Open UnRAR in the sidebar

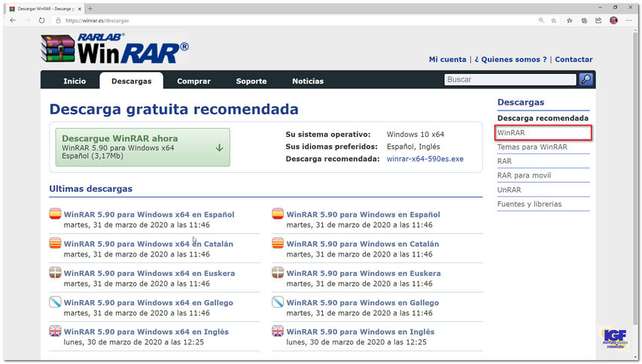pos(510,190)
